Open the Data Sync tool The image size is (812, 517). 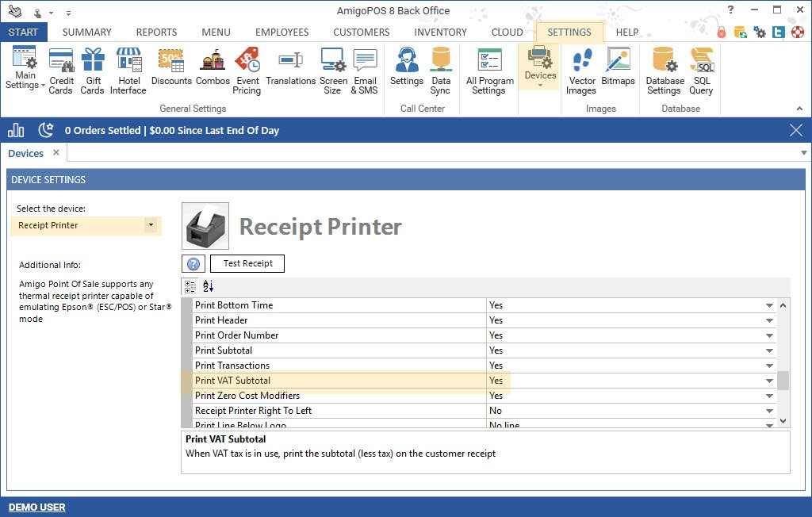441,70
